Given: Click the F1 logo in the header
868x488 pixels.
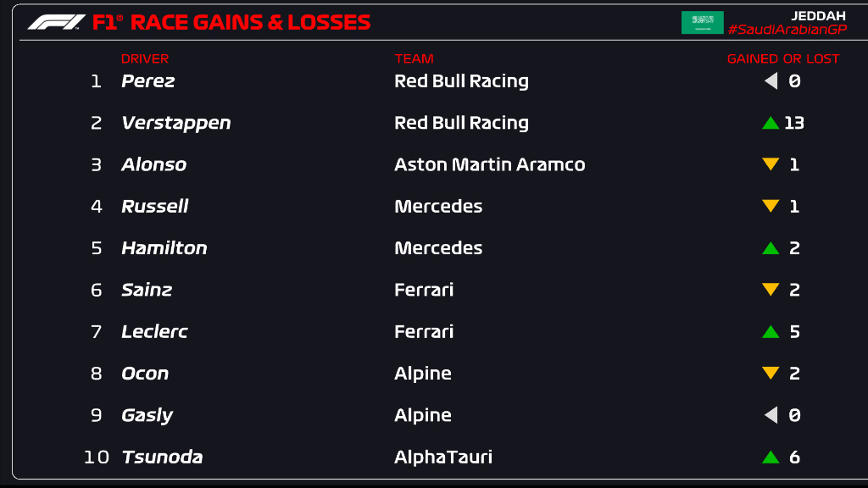Looking at the screenshot, I should click(56, 22).
